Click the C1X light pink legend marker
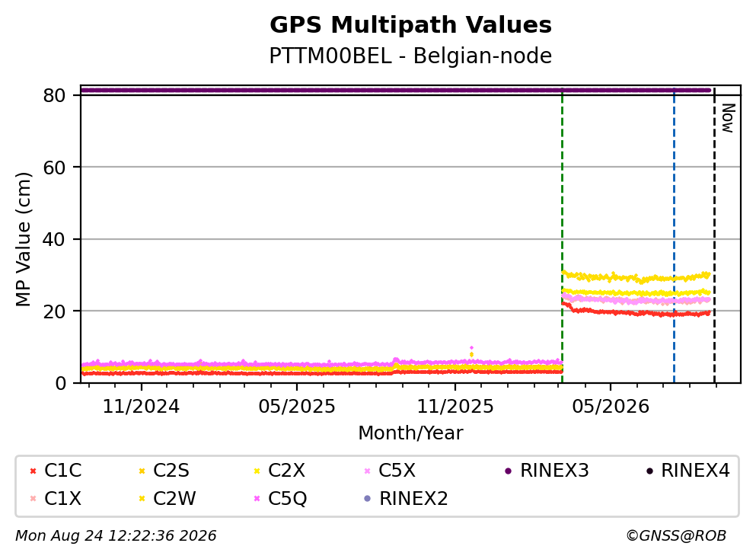 tap(33, 499)
